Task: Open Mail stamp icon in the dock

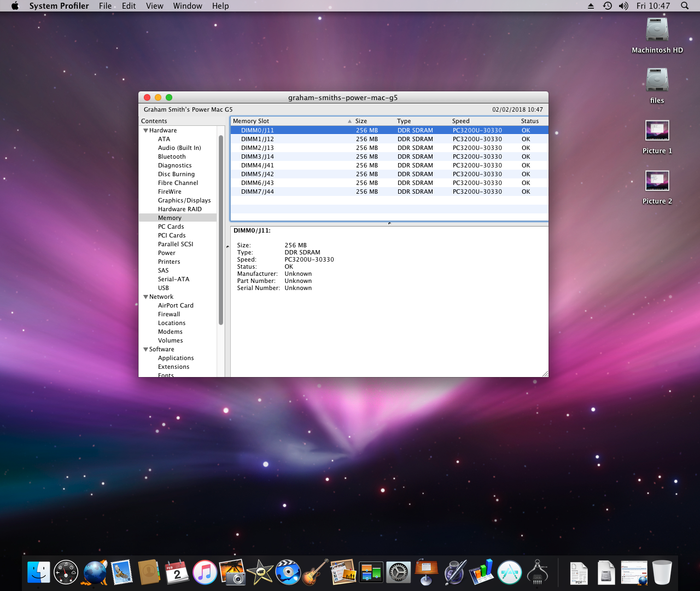Action: point(121,572)
